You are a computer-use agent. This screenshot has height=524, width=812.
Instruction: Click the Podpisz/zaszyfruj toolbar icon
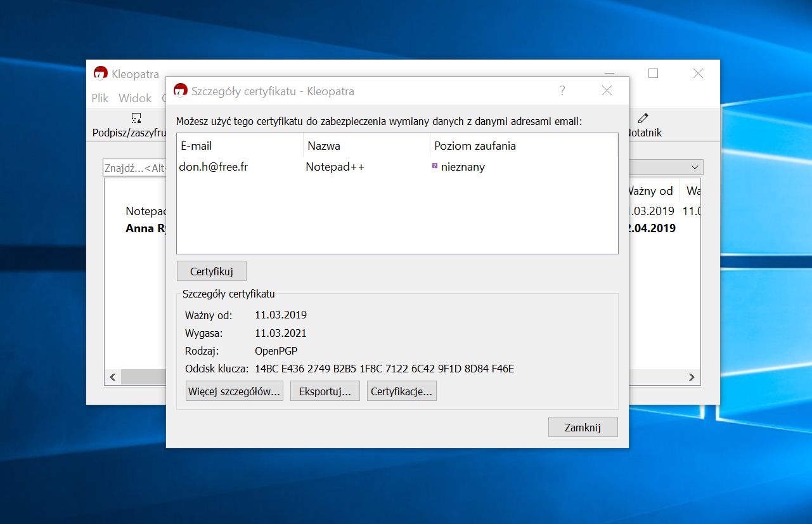pyautogui.click(x=135, y=118)
